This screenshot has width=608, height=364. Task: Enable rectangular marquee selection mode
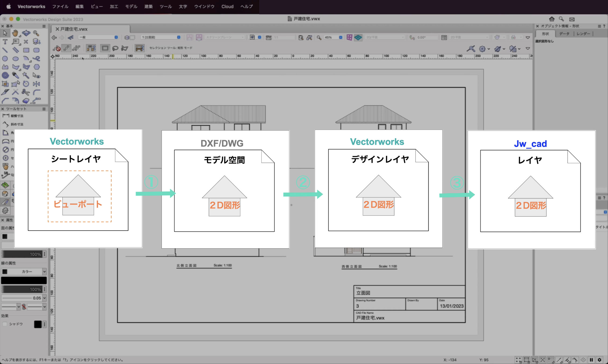[x=105, y=48]
